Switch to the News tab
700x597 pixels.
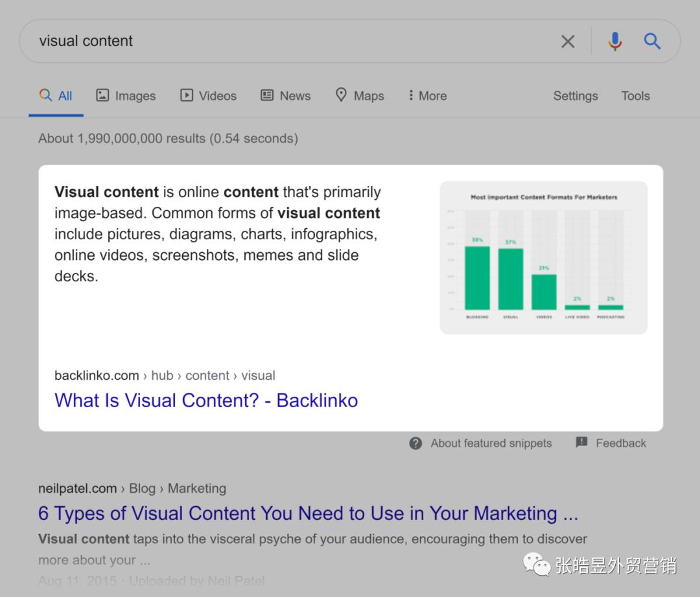(x=285, y=95)
